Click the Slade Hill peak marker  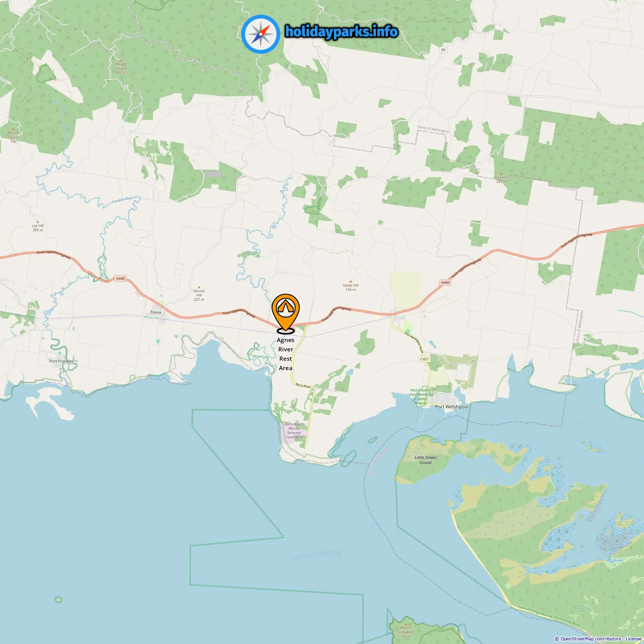[351, 281]
